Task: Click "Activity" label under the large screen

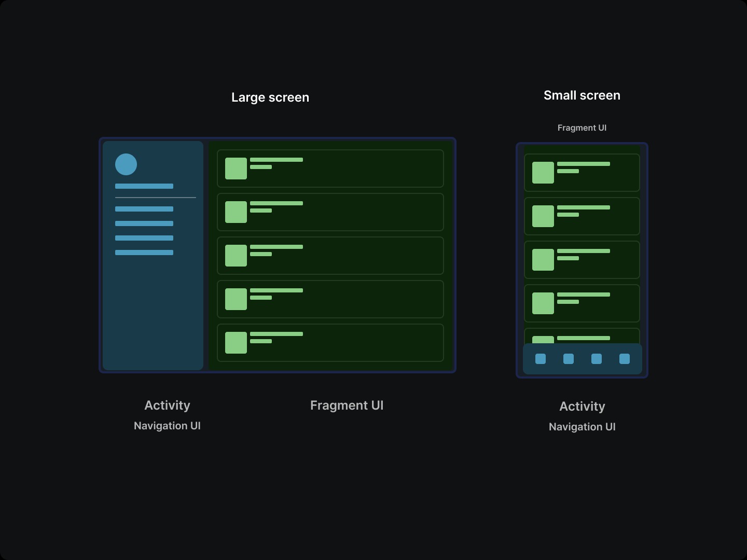Action: pos(167,405)
